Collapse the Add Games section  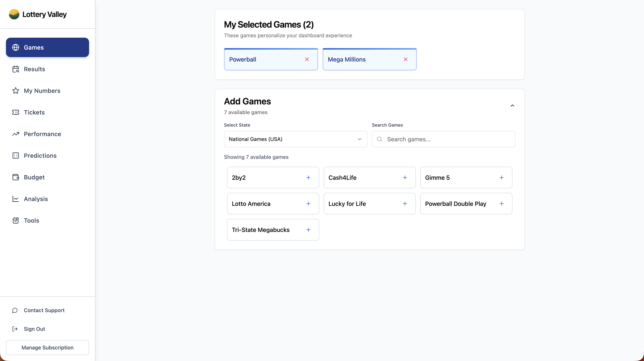(512, 105)
